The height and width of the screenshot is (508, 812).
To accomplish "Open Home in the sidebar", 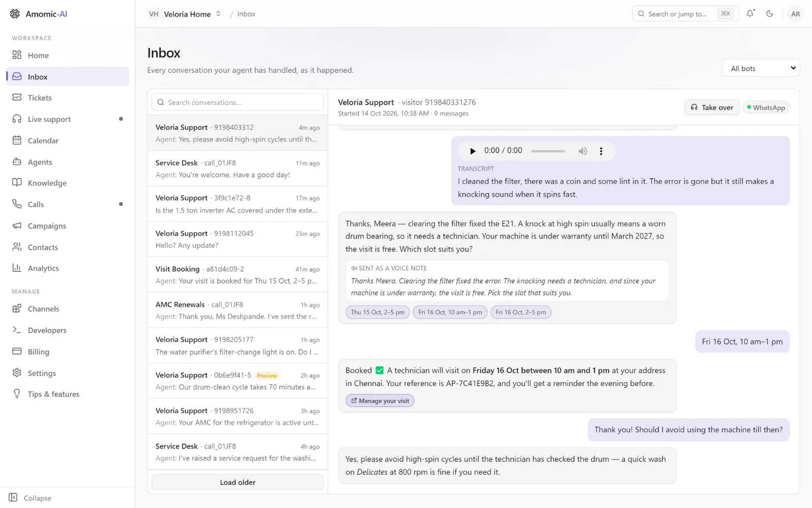I will coord(67,55).
